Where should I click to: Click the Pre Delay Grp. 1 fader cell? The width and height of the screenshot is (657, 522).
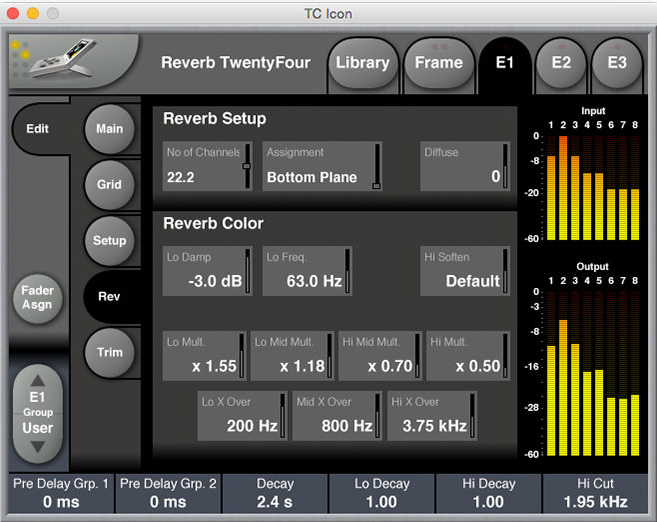click(61, 493)
